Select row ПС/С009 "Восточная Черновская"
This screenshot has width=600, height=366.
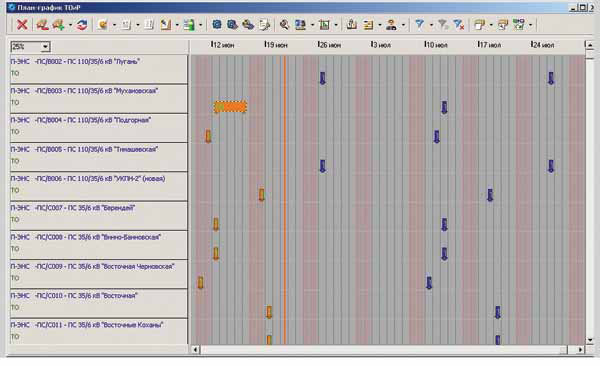99,274
